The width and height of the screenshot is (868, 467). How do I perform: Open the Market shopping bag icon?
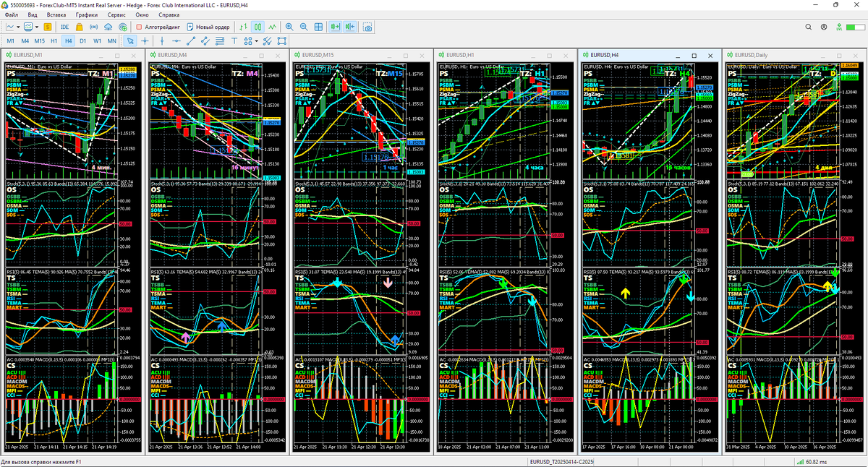80,27
